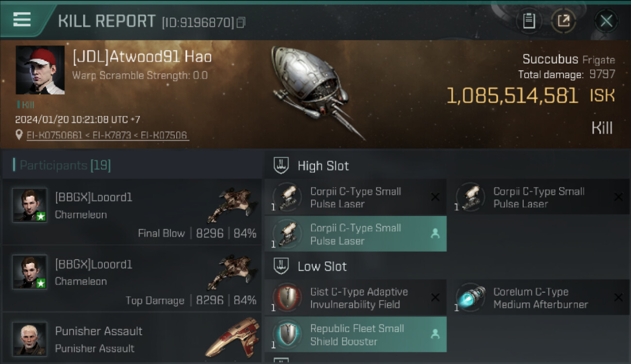This screenshot has width=631, height=364.
Task: Click Looord1 Top Damage portrait
Action: pos(30,272)
